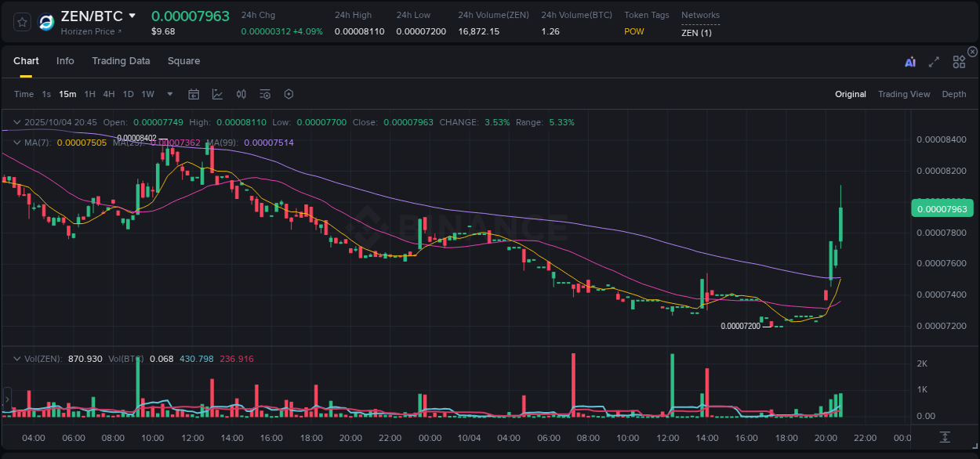Screen dimensions: 980x459
Task: Open the Square tab
Action: [x=183, y=61]
